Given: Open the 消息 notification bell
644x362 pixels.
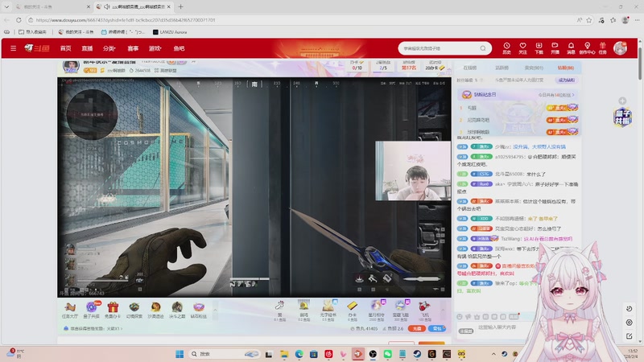Looking at the screenshot, I should point(571,48).
